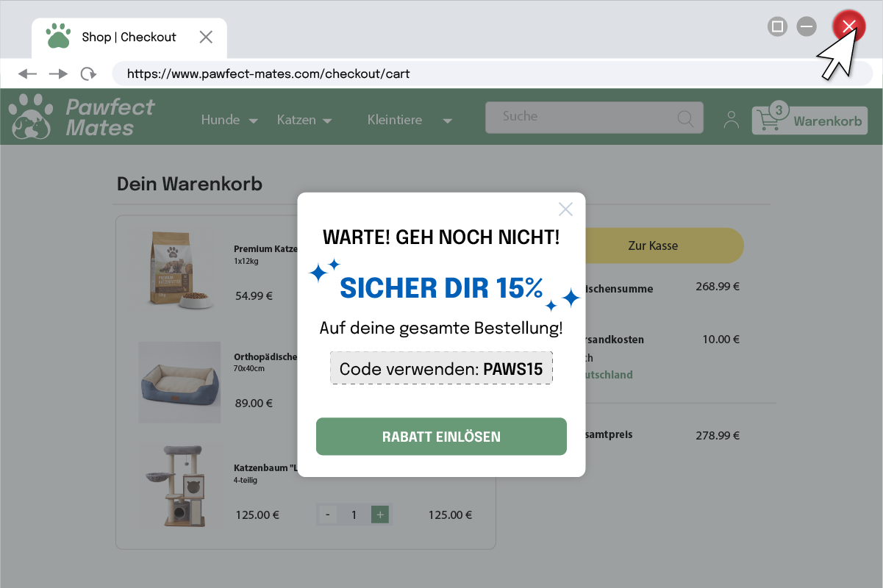Click the 1x12kg product description
This screenshot has width=883, height=588.
[246, 261]
